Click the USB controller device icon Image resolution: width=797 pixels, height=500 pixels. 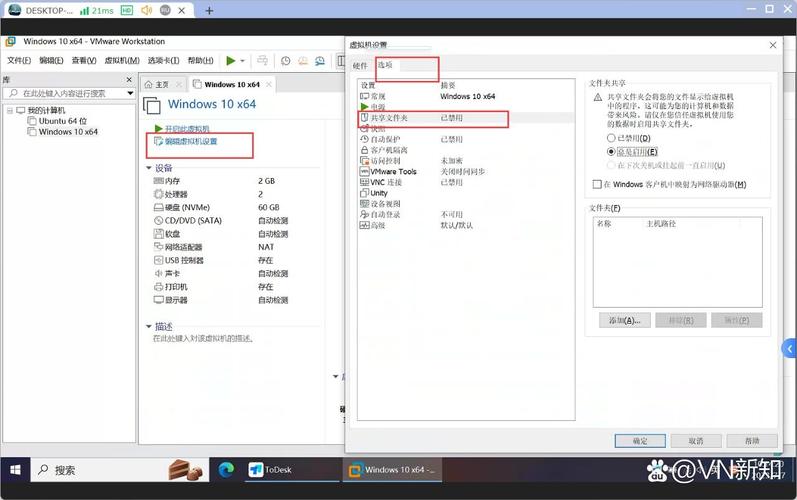pyautogui.click(x=158, y=260)
